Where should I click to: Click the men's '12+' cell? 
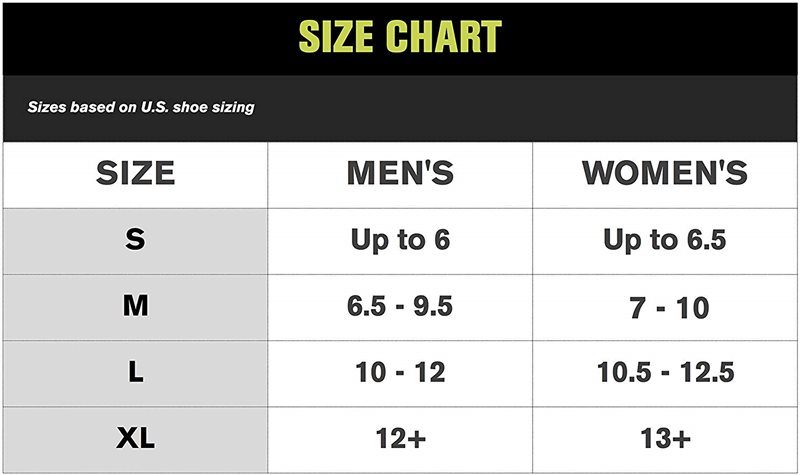pos(400,439)
